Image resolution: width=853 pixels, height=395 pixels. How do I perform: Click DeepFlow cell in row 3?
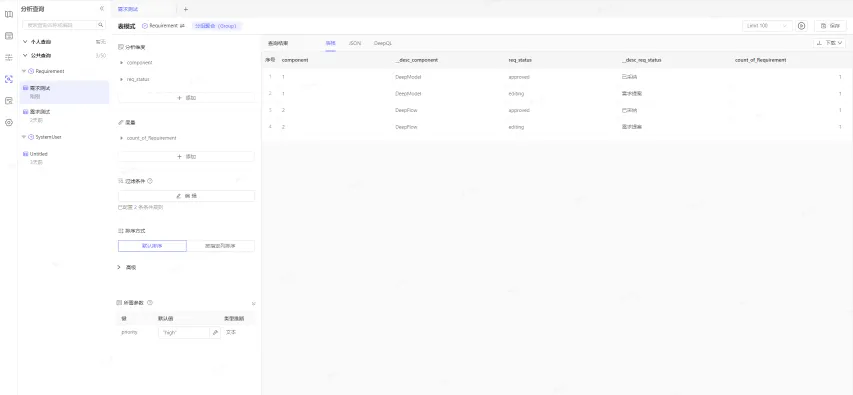(406, 110)
